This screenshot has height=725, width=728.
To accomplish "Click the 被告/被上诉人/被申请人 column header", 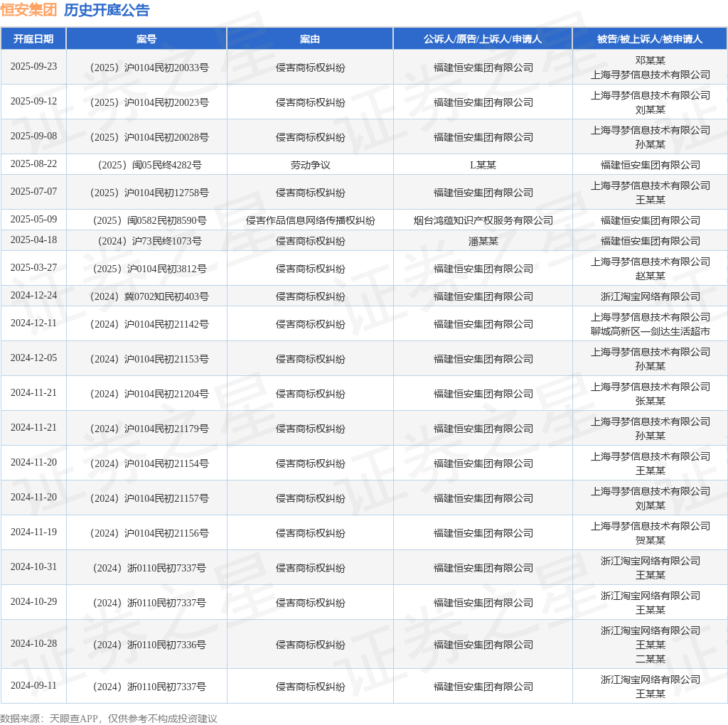I will coord(650,39).
